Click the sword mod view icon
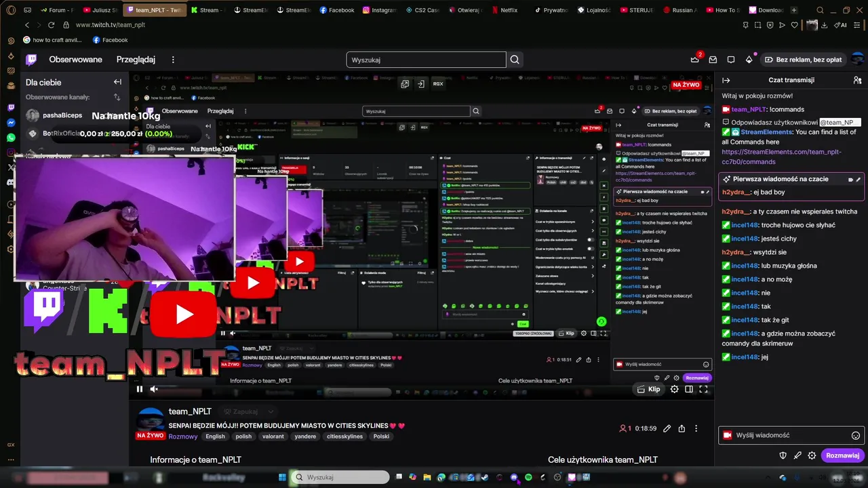 point(797,455)
